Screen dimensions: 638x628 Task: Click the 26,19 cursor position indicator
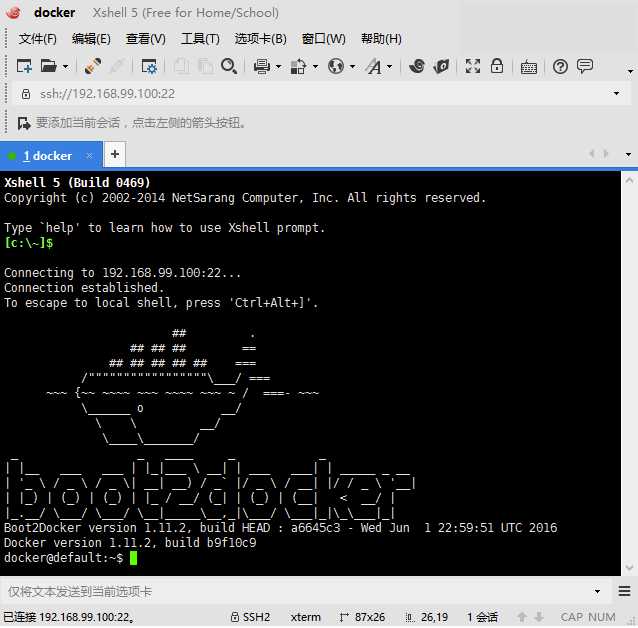[x=426, y=617]
